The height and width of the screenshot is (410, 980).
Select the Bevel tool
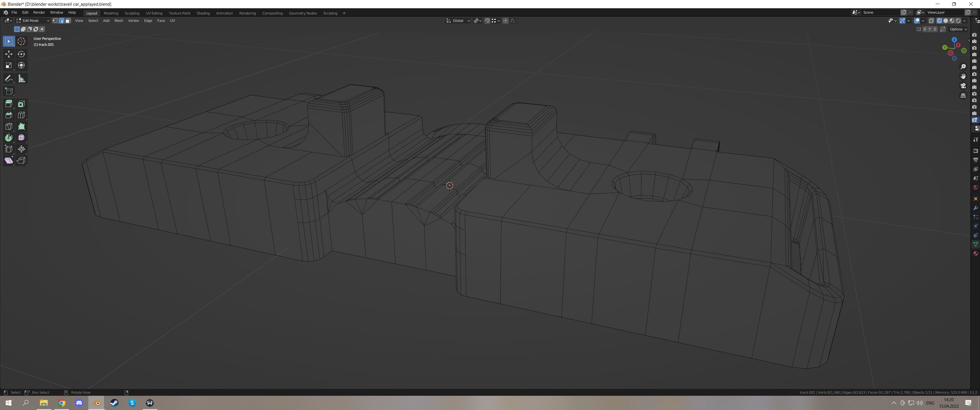point(9,115)
